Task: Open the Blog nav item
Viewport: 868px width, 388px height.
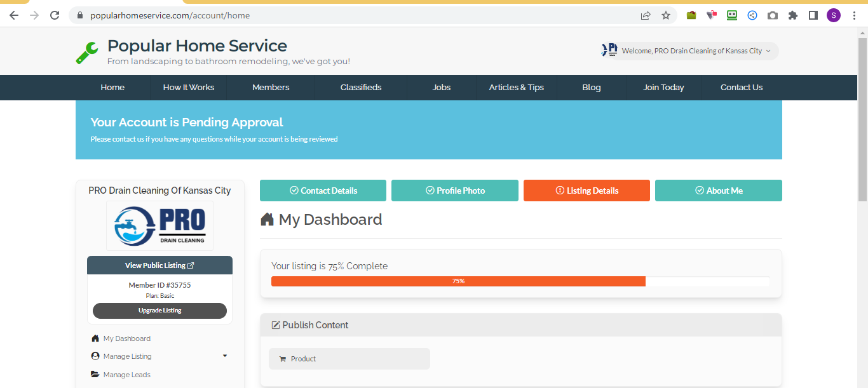Action: click(592, 88)
